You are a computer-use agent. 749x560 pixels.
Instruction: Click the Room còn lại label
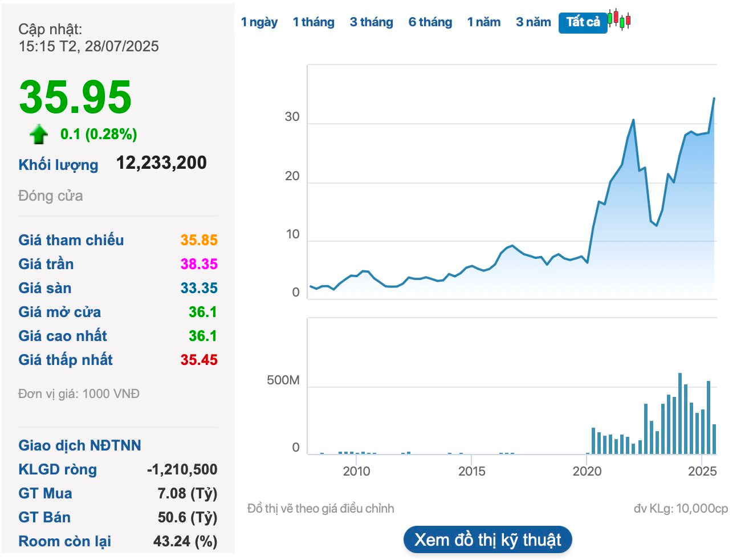(64, 541)
